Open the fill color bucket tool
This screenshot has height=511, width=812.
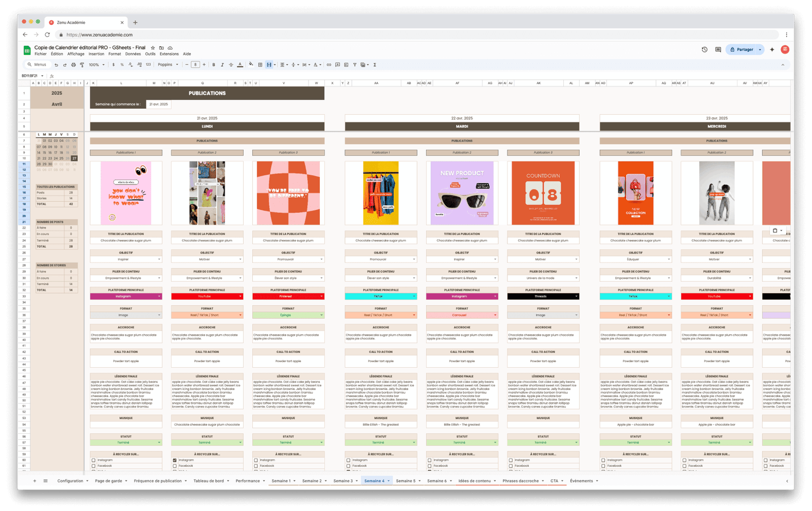(251, 65)
